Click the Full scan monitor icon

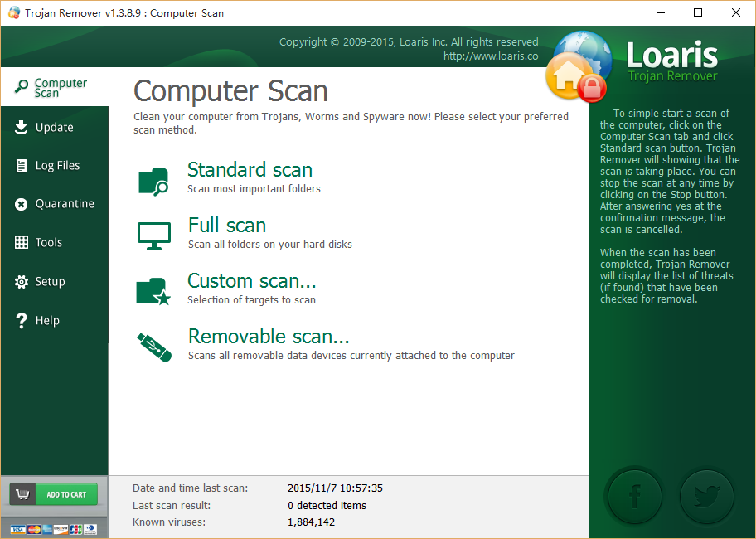154,236
